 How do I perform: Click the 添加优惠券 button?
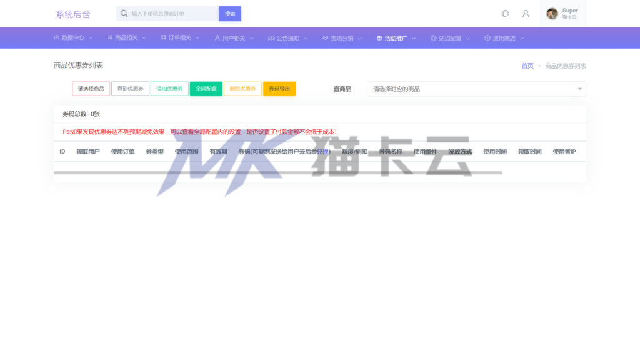169,89
